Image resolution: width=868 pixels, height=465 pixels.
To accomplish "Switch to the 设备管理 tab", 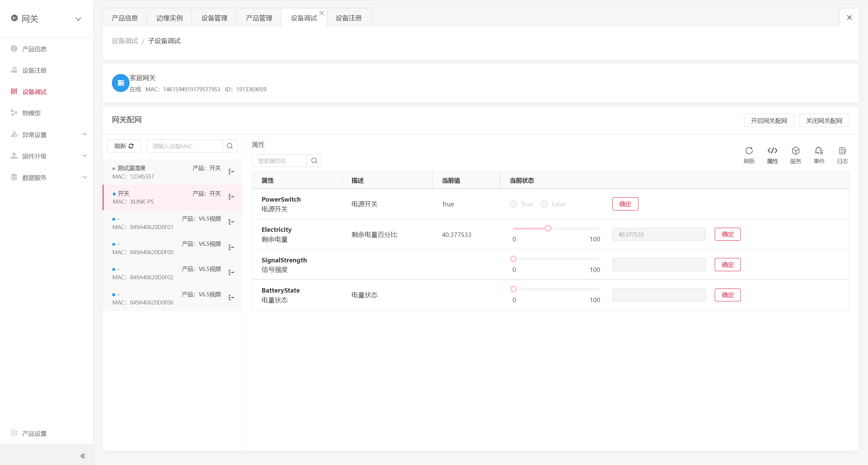I will coord(214,18).
